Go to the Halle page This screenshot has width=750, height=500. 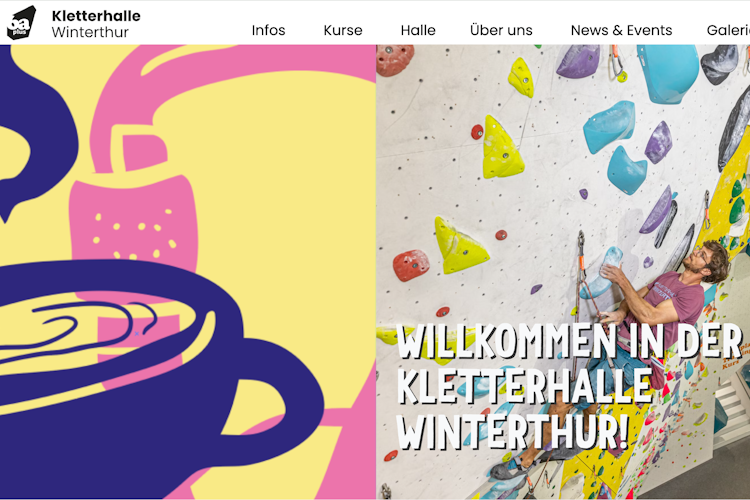coord(418,30)
